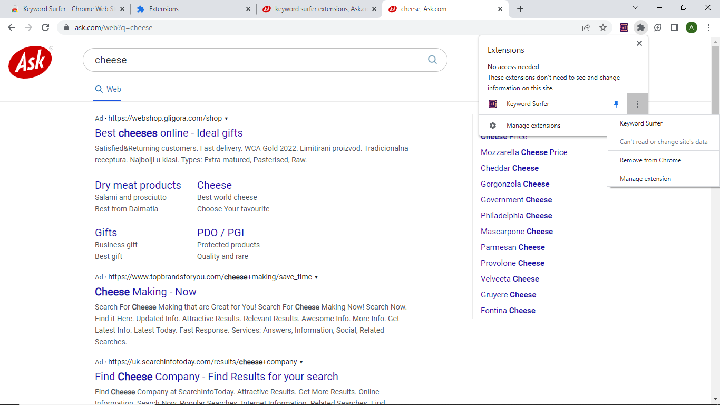Click Government Cheese related search

tap(516, 200)
